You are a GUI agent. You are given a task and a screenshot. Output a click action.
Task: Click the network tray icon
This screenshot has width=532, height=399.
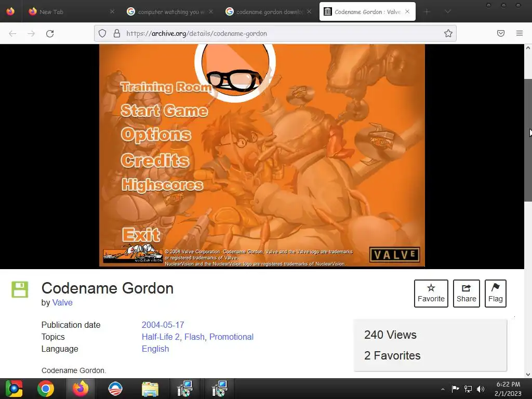pyautogui.click(x=468, y=389)
